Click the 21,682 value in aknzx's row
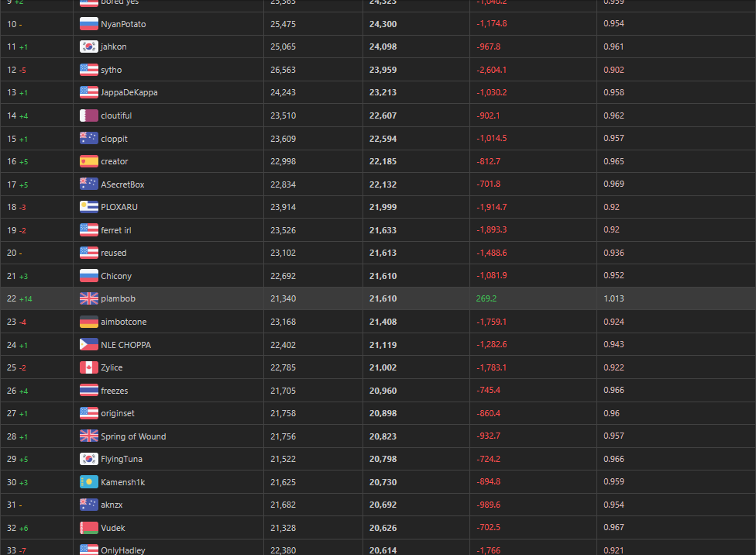This screenshot has width=756, height=555. coord(283,505)
